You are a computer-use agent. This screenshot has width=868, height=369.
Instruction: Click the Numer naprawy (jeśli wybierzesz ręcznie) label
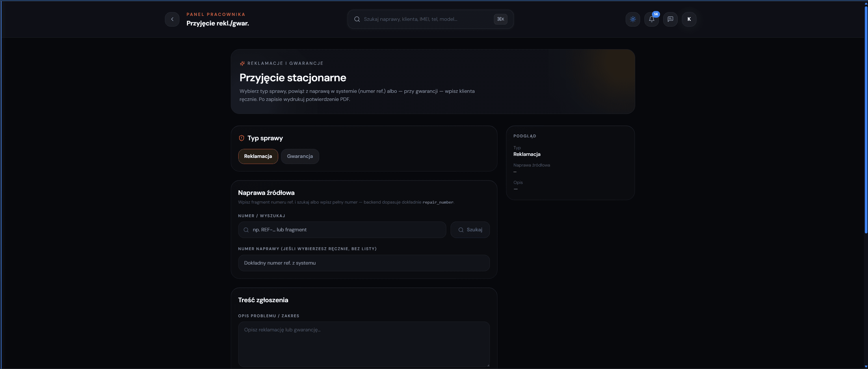[x=307, y=249]
